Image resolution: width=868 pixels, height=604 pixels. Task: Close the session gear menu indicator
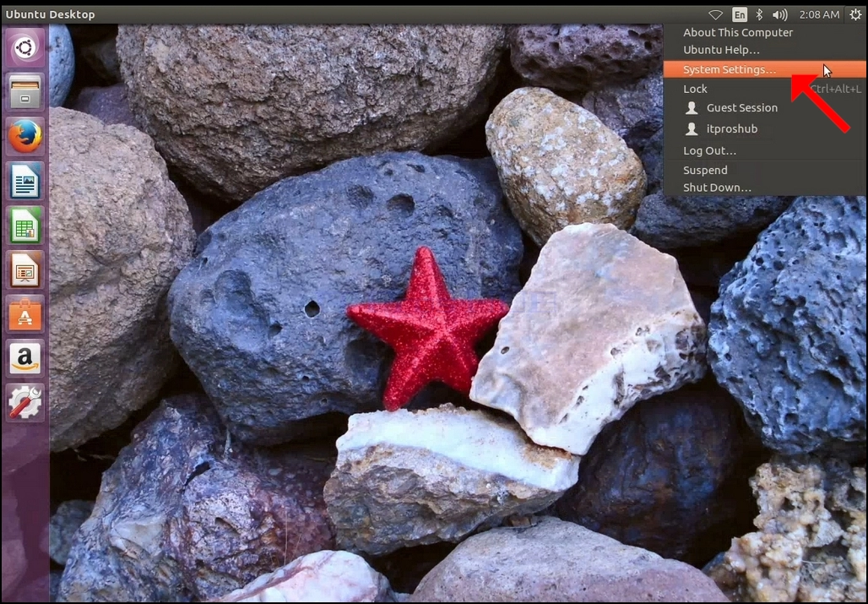coord(855,14)
